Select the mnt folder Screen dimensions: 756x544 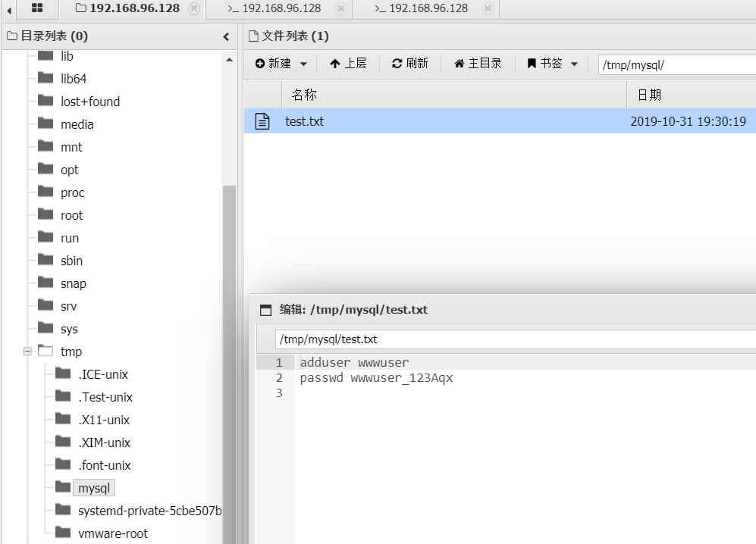click(x=71, y=147)
